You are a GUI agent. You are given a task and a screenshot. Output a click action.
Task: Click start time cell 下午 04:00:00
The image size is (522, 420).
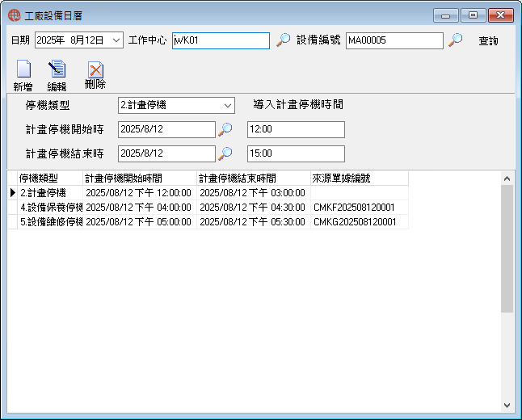(138, 208)
